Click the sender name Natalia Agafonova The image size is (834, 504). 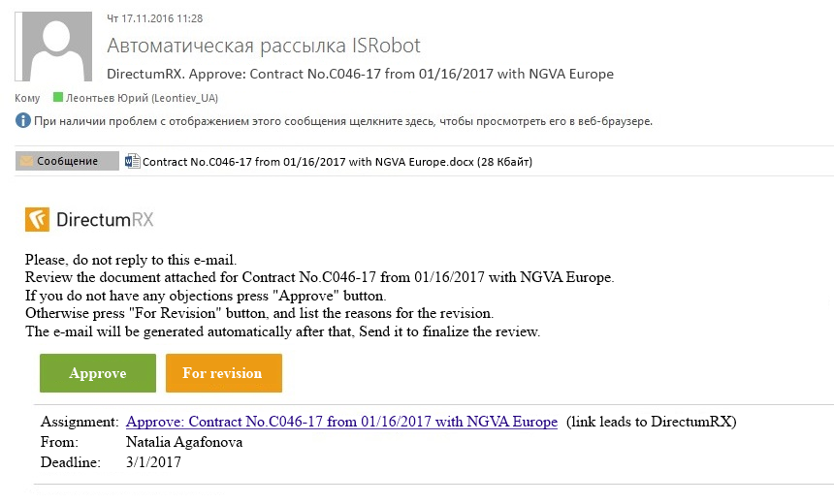pos(184,442)
